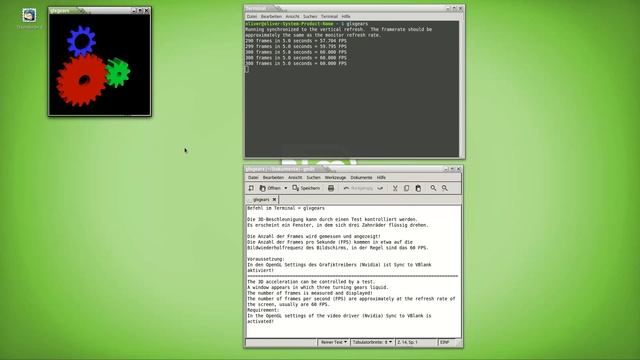Click inside the terminal at the cursor prompt
This screenshot has width=640, height=360.
pyautogui.click(x=247, y=69)
